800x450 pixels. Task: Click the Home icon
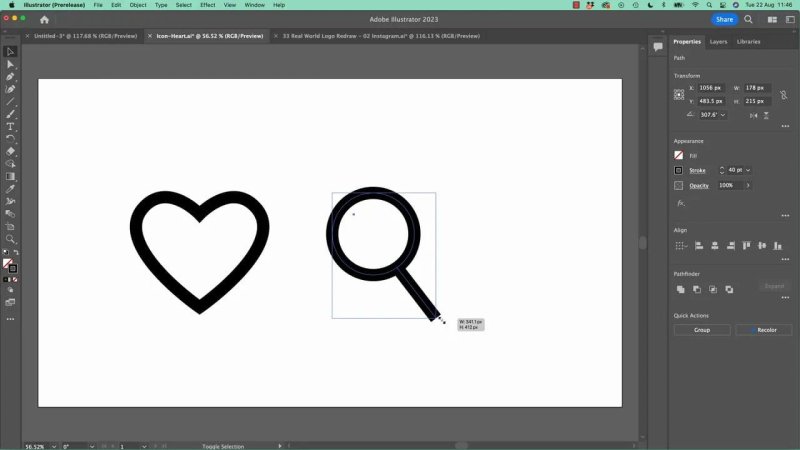click(x=44, y=19)
